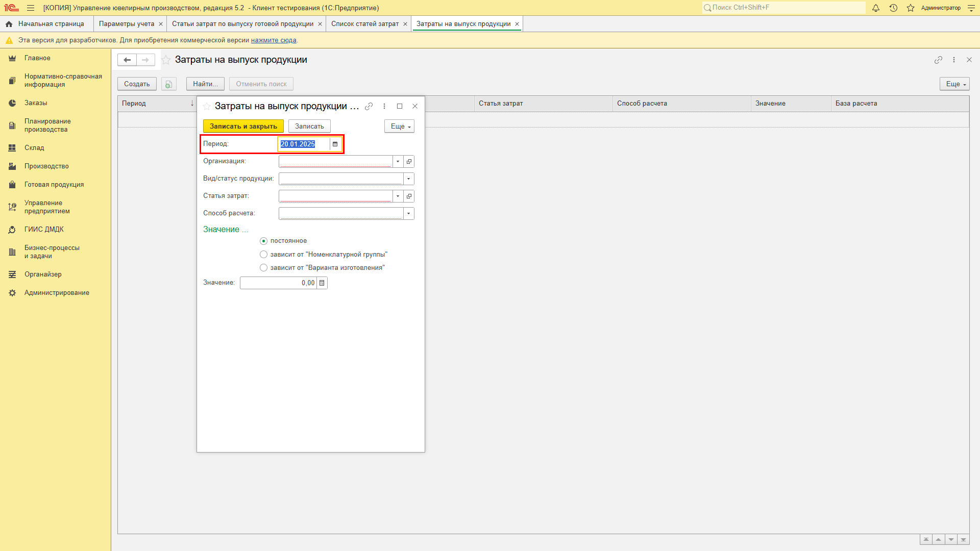The width and height of the screenshot is (980, 551).
Task: Switch to the Список статей затрат tab
Action: pyautogui.click(x=365, y=24)
